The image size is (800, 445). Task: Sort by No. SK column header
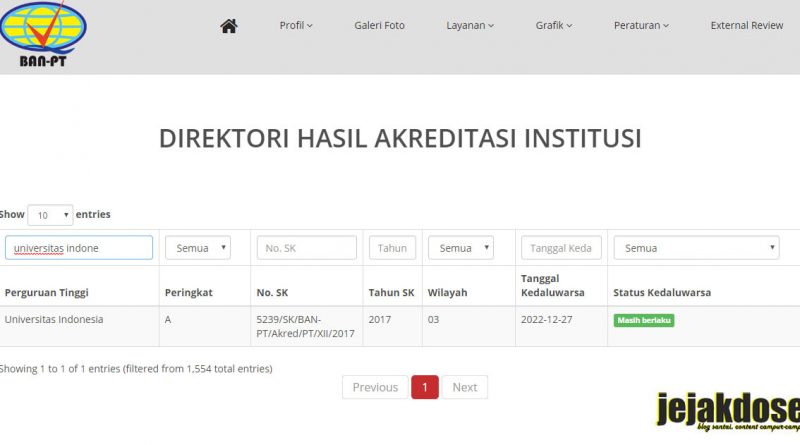click(x=272, y=292)
